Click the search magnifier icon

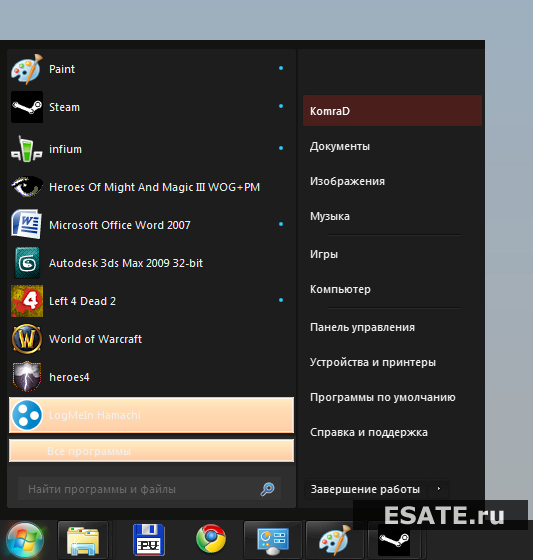pyautogui.click(x=267, y=489)
